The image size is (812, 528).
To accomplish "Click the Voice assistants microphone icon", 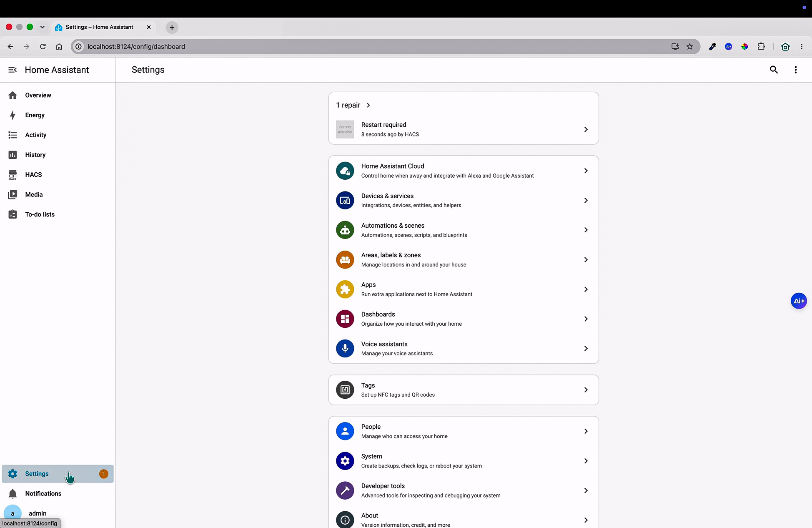I will tap(345, 349).
